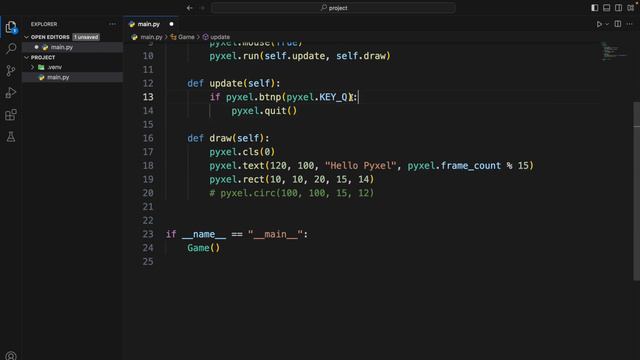Collapse the Project folder section
The image size is (640, 360).
click(x=27, y=58)
